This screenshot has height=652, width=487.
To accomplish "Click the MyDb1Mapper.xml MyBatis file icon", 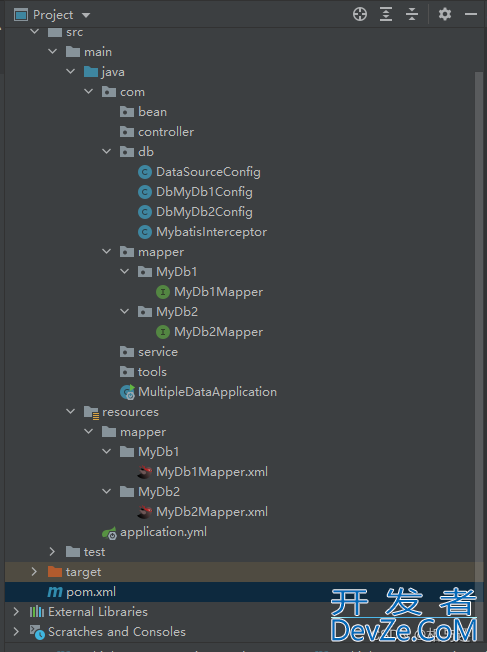I will (145, 472).
